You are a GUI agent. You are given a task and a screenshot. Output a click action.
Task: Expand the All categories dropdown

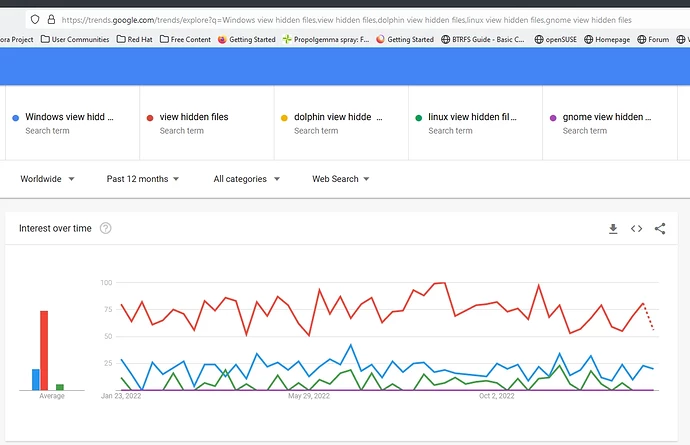tap(246, 179)
